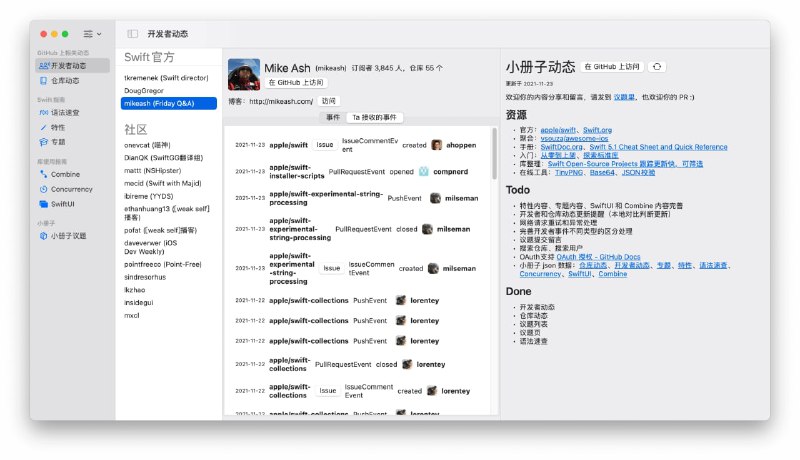Click Issue tag in apple/swift row
Viewport: 800px width, 460px height.
click(324, 145)
